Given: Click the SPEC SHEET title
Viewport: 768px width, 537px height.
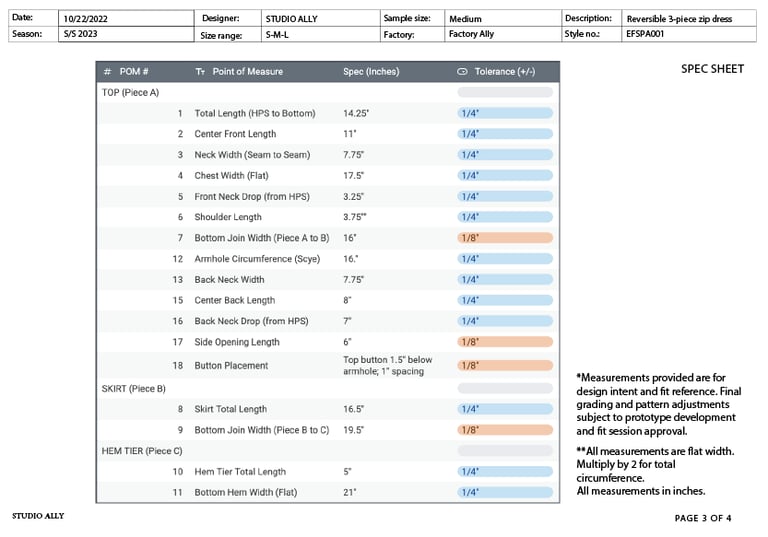Looking at the screenshot, I should click(x=712, y=69).
